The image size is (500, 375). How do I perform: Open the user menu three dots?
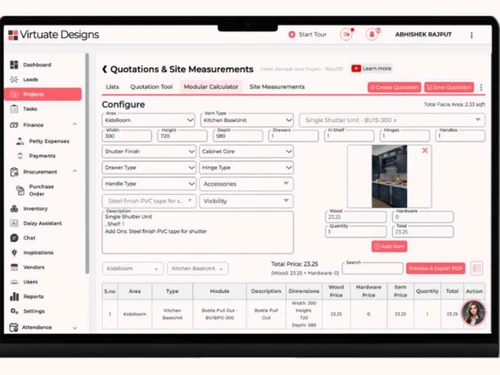pyautogui.click(x=471, y=35)
